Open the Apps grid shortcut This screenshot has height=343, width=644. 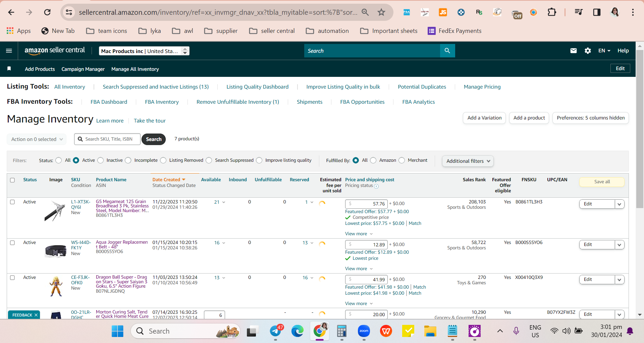[x=18, y=31]
